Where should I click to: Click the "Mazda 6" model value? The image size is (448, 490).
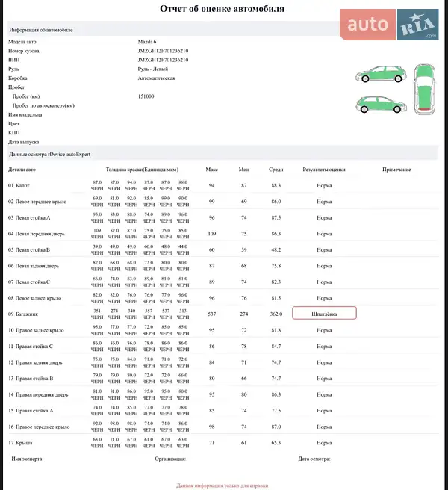[148, 42]
